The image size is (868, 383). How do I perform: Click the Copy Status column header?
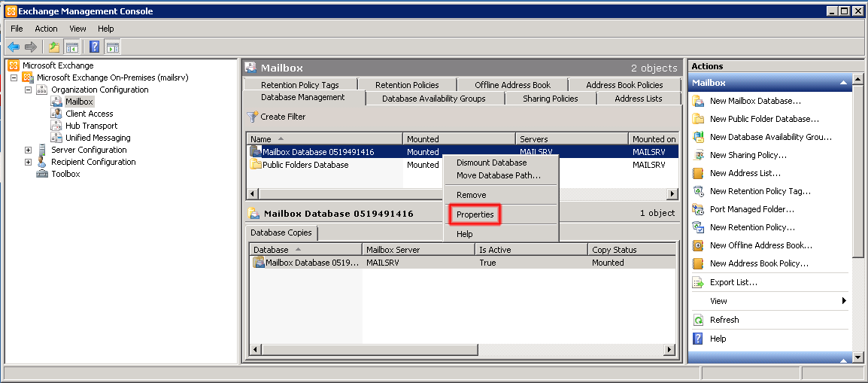coord(632,250)
